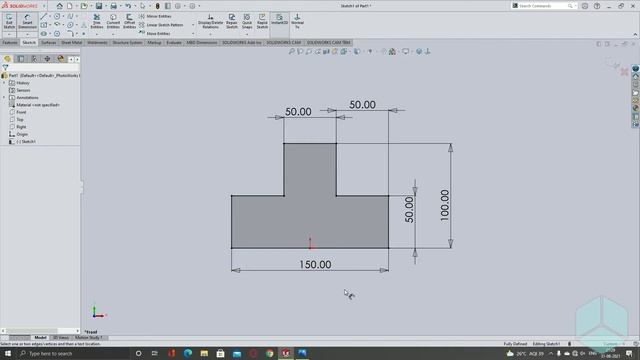Click Rapid Sketch tool

click(x=262, y=21)
